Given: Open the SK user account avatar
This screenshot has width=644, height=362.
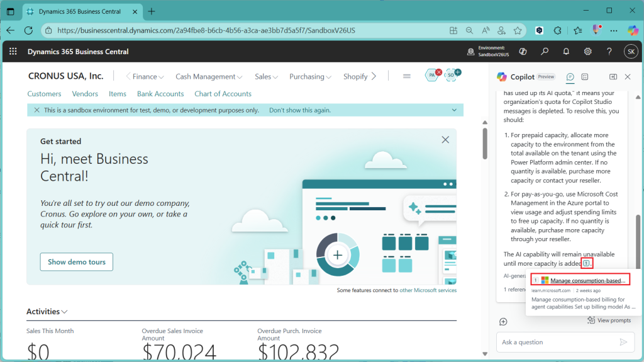Looking at the screenshot, I should [631, 52].
